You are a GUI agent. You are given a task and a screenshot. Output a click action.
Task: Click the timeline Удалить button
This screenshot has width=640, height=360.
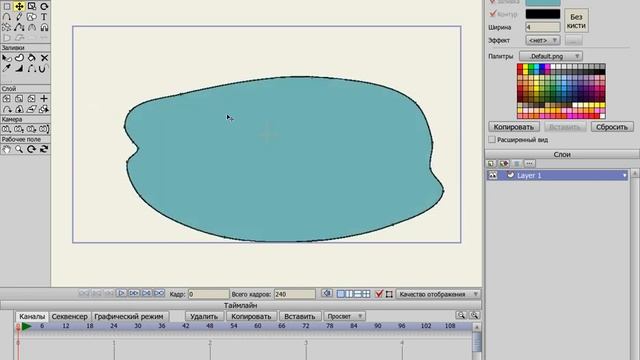pos(204,316)
